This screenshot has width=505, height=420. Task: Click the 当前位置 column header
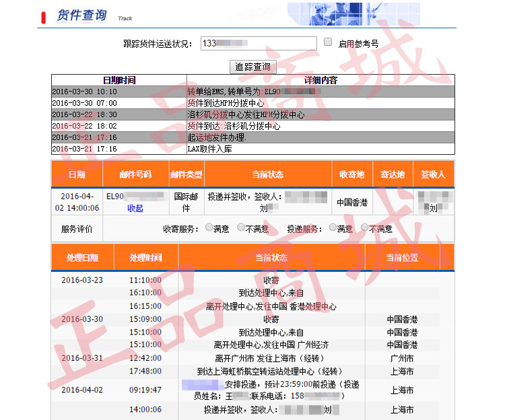[402, 258]
